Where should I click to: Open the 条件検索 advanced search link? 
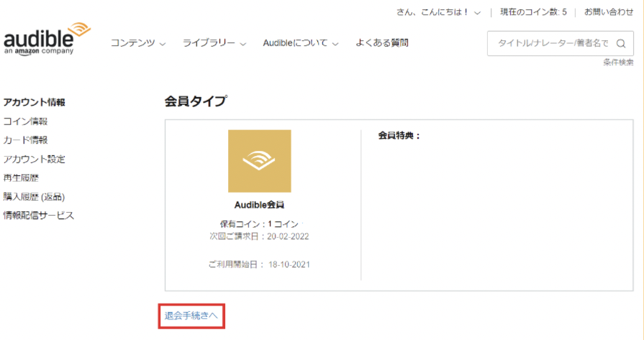pyautogui.click(x=618, y=63)
